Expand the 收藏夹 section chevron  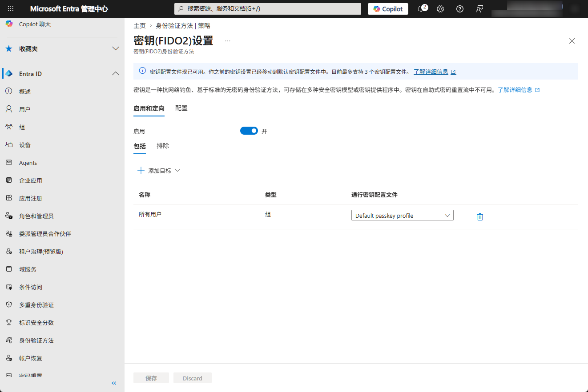(x=116, y=48)
